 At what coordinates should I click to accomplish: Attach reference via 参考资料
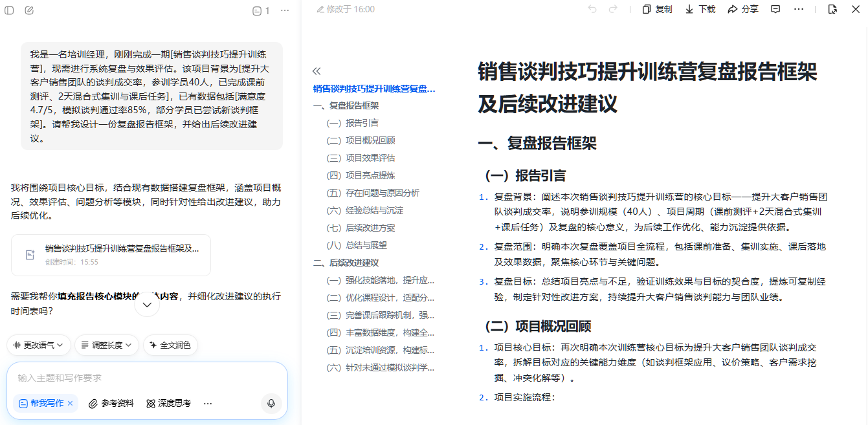(x=111, y=404)
